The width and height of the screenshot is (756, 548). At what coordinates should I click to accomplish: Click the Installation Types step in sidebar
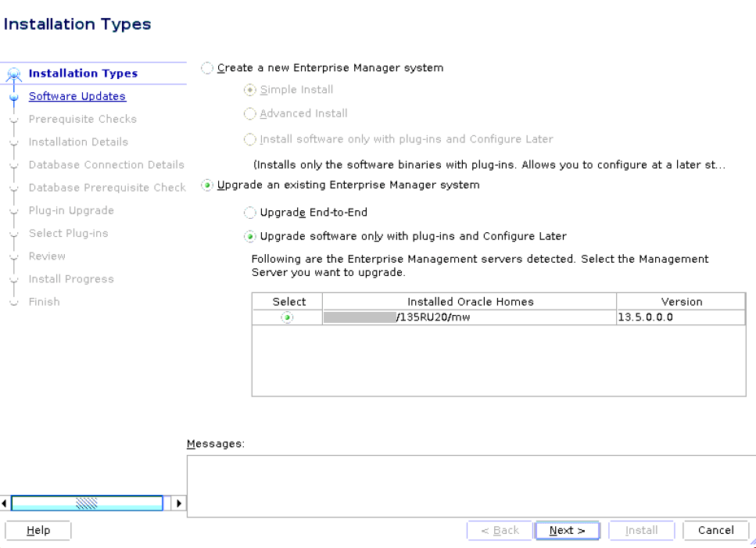pos(83,73)
